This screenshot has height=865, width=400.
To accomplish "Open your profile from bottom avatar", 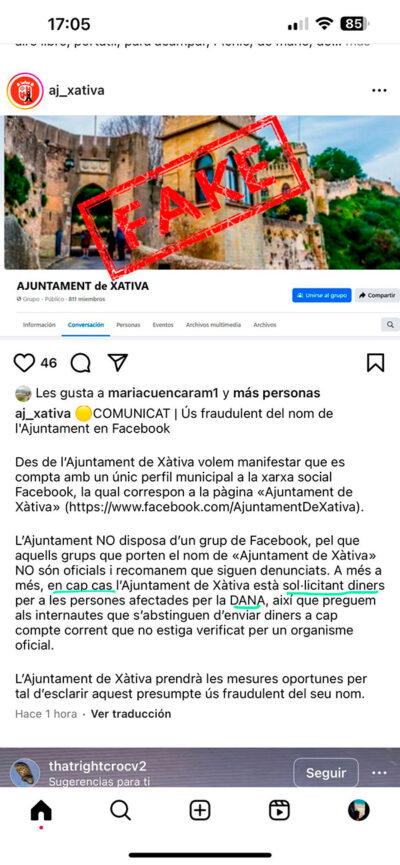I will (359, 810).
